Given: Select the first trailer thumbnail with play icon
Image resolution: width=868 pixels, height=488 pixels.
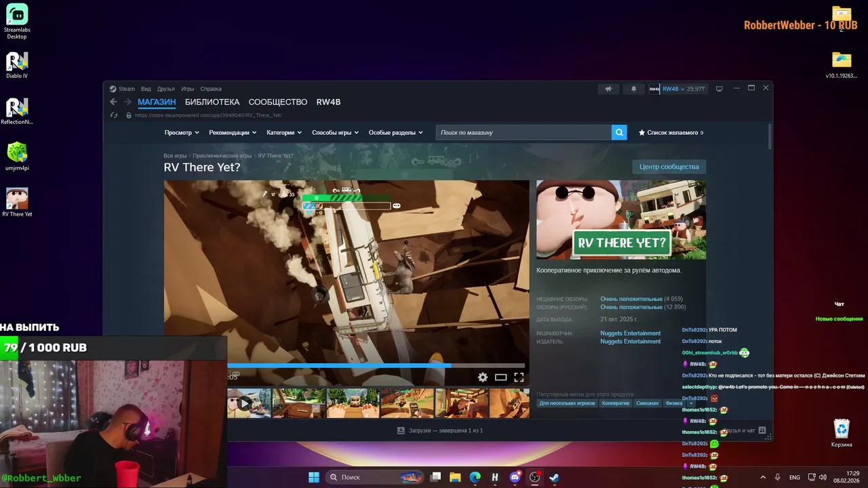Looking at the screenshot, I should [244, 403].
